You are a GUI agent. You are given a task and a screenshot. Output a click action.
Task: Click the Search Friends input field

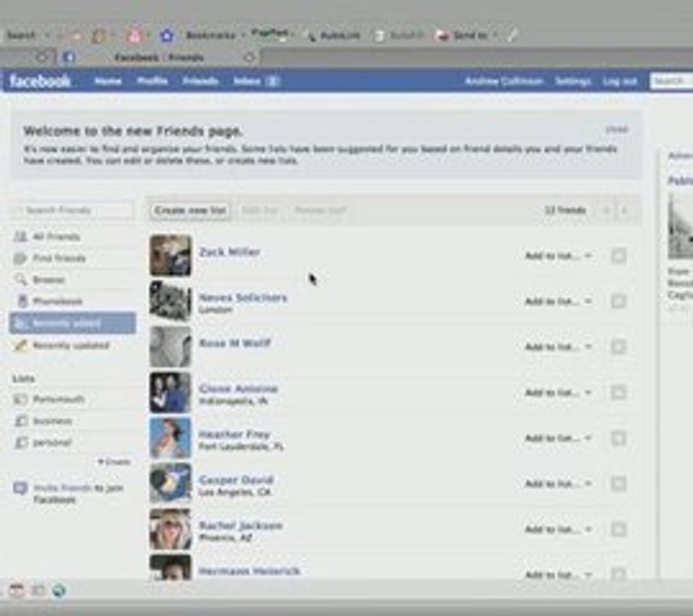73,210
